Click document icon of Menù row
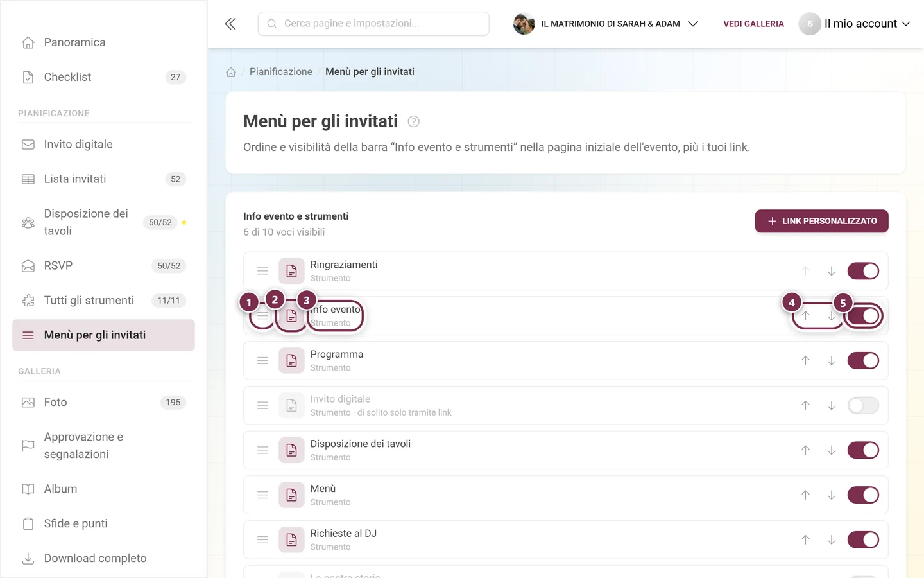This screenshot has width=924, height=578. pos(291,495)
